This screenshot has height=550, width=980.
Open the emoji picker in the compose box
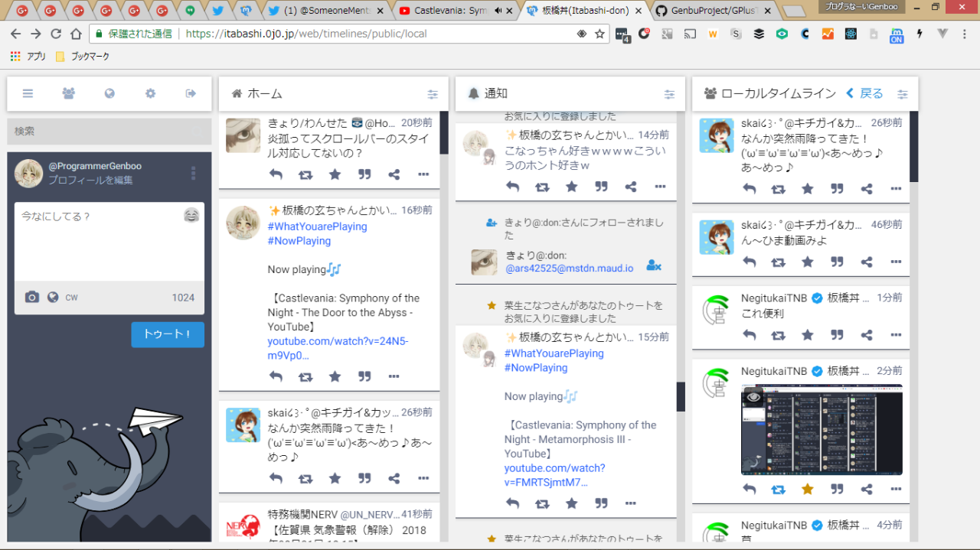click(x=191, y=216)
